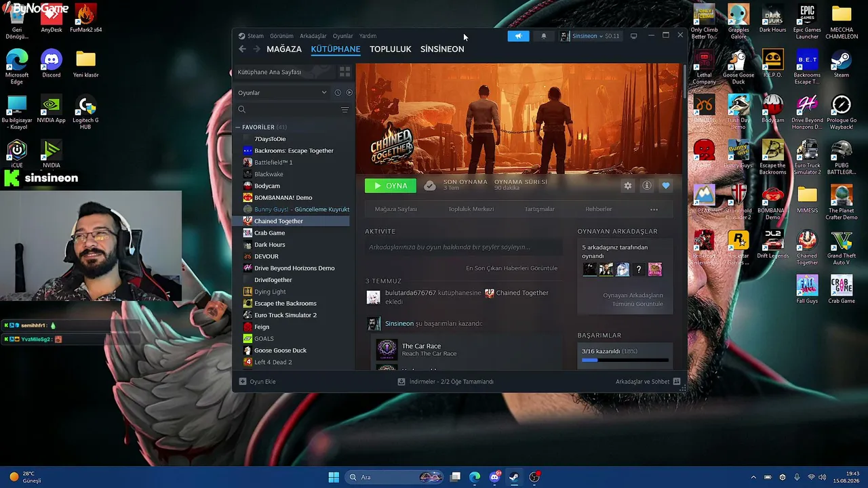
Task: Open the more options ellipsis in game links
Action: [x=654, y=209]
